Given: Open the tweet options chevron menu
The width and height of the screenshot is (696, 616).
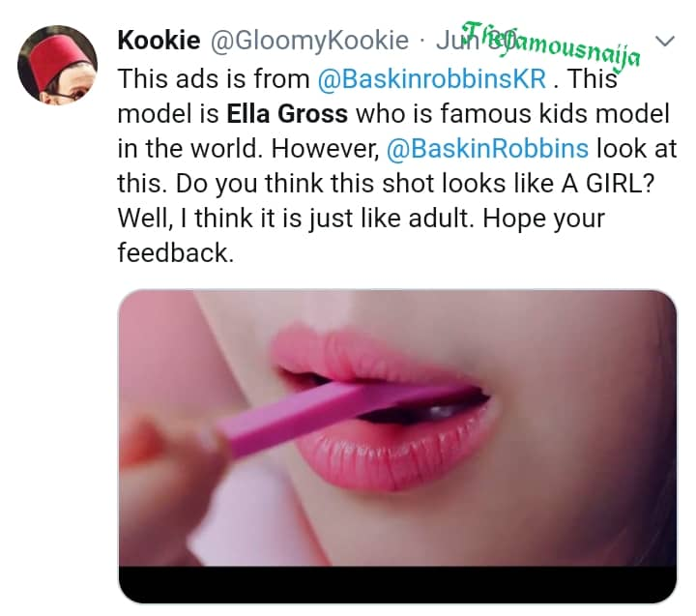Looking at the screenshot, I should (x=666, y=41).
